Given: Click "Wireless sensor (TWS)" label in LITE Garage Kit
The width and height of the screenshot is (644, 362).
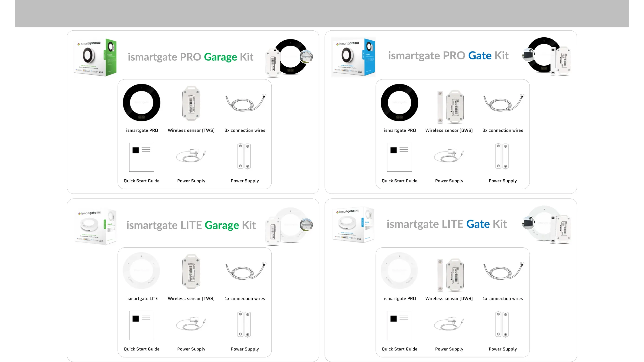Looking at the screenshot, I should [x=191, y=298].
